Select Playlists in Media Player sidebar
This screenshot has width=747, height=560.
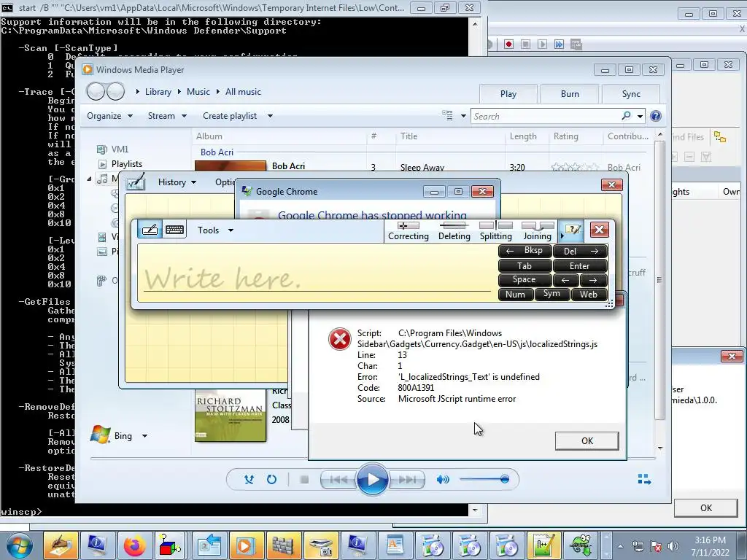click(x=127, y=164)
